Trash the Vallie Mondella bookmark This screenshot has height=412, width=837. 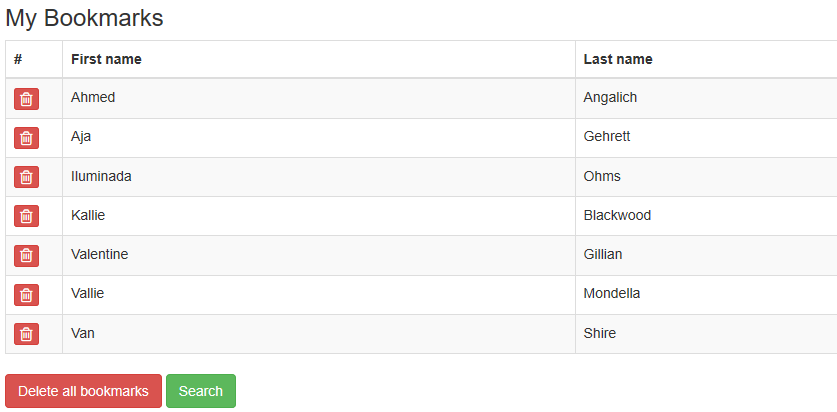[26, 295]
